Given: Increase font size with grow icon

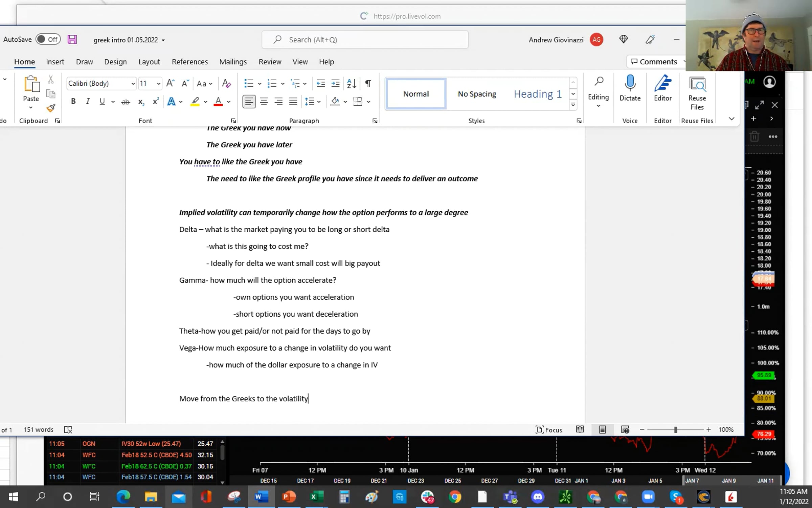Looking at the screenshot, I should pyautogui.click(x=170, y=83).
